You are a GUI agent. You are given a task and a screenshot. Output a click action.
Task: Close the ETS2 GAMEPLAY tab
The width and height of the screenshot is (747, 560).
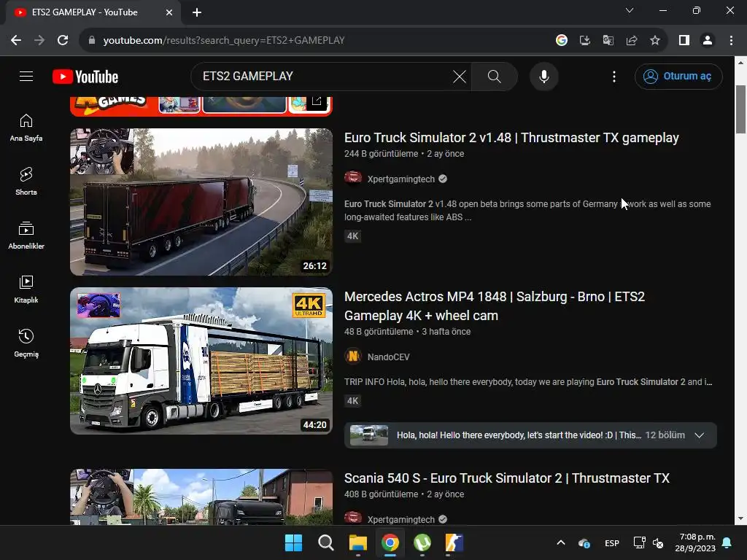(x=169, y=12)
